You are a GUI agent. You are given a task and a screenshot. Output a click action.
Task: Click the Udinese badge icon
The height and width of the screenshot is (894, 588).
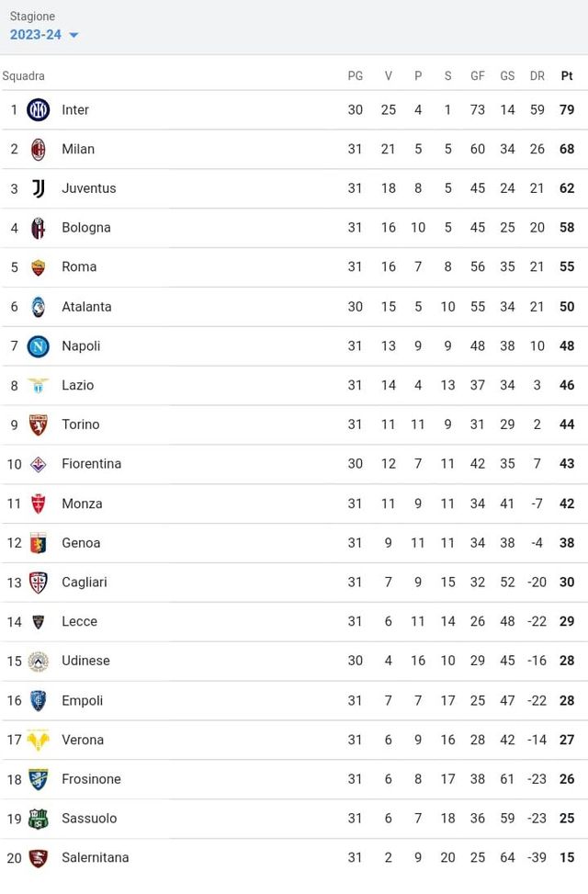click(39, 661)
